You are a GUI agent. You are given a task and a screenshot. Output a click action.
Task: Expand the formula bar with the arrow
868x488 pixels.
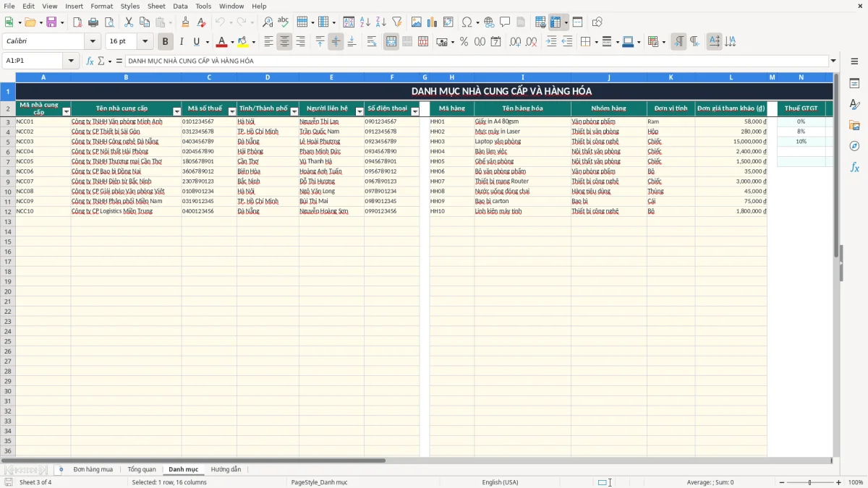coord(833,61)
